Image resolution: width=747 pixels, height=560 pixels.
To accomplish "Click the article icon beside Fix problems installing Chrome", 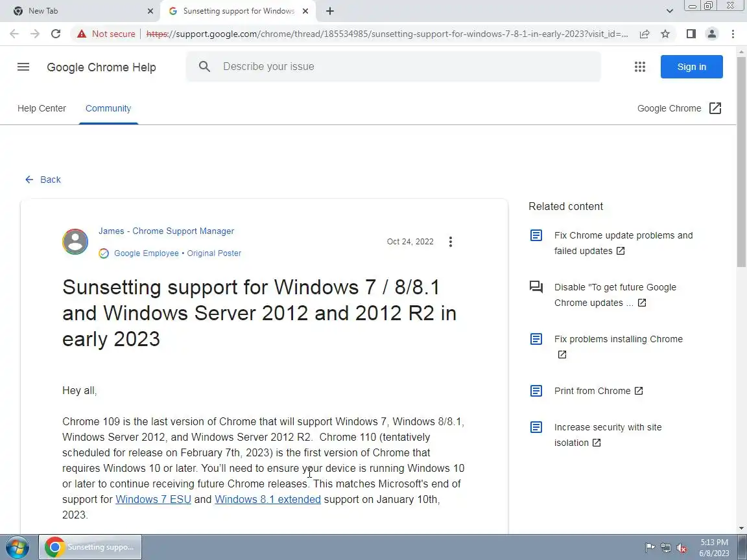I will 536,339.
